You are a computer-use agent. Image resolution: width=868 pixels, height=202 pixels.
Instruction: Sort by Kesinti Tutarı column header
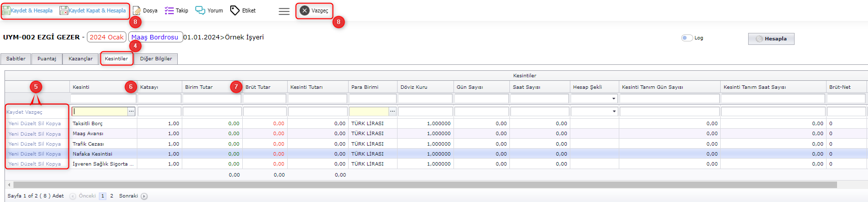(x=318, y=87)
